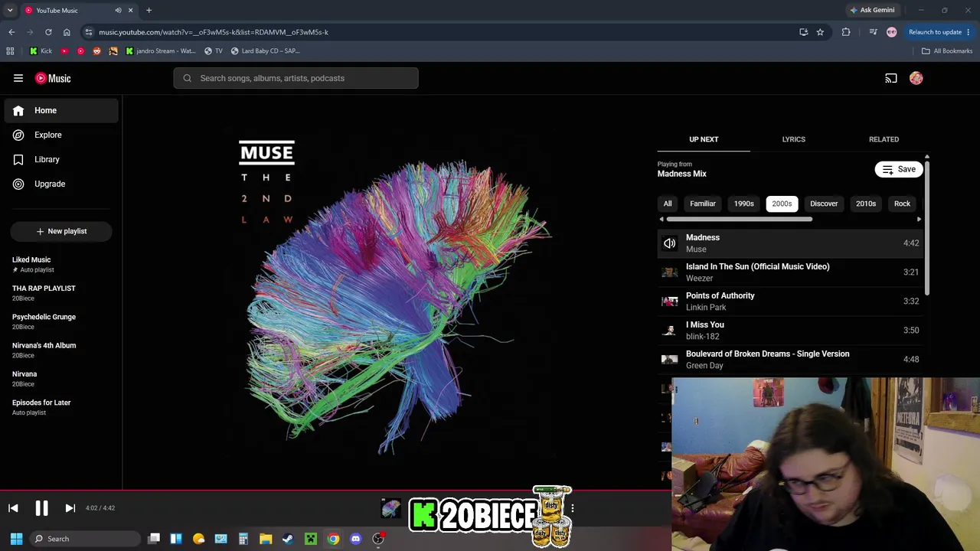Open the player bar more-options menu
The width and height of the screenshot is (980, 551).
[x=572, y=508]
